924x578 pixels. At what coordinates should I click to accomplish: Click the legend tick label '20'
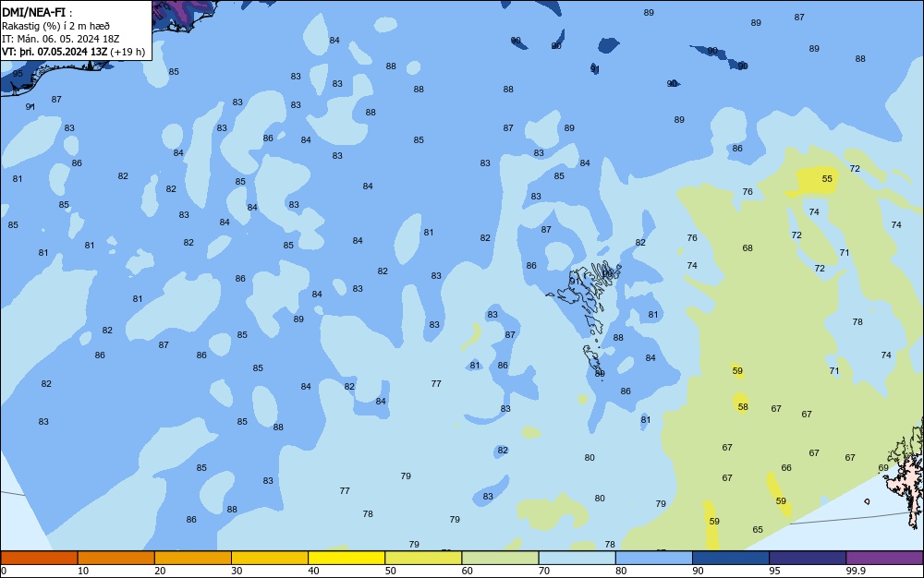(160, 571)
